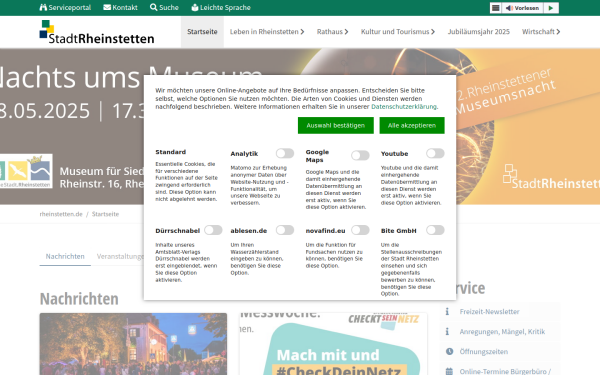Enable the Bite GmbH cookie toggle

tap(435, 230)
